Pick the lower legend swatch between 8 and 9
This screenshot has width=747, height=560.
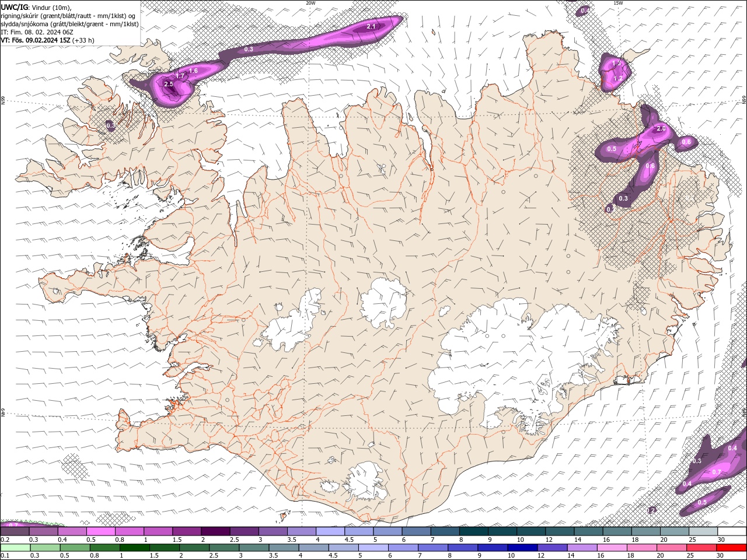click(462, 548)
